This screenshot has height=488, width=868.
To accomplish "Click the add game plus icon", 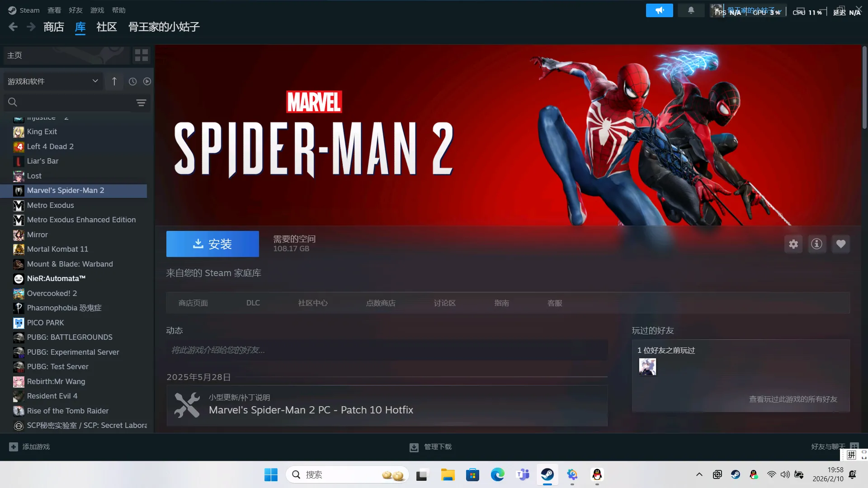I will (x=14, y=446).
